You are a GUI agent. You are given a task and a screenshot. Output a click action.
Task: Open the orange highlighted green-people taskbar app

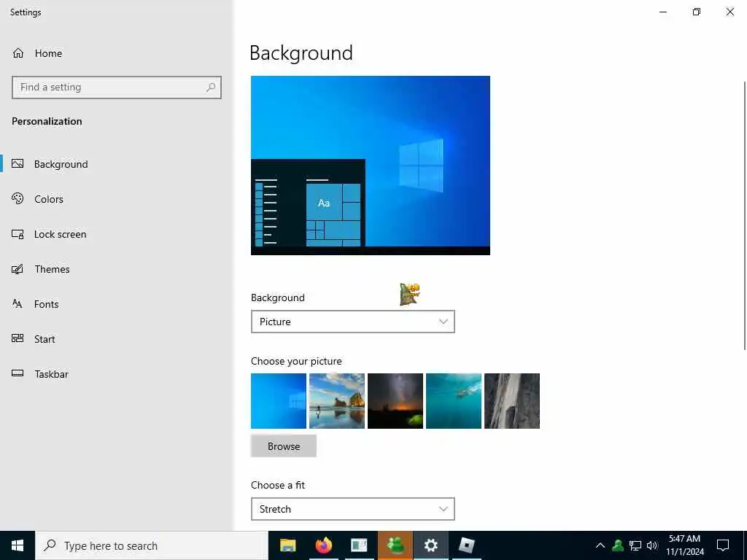click(395, 545)
